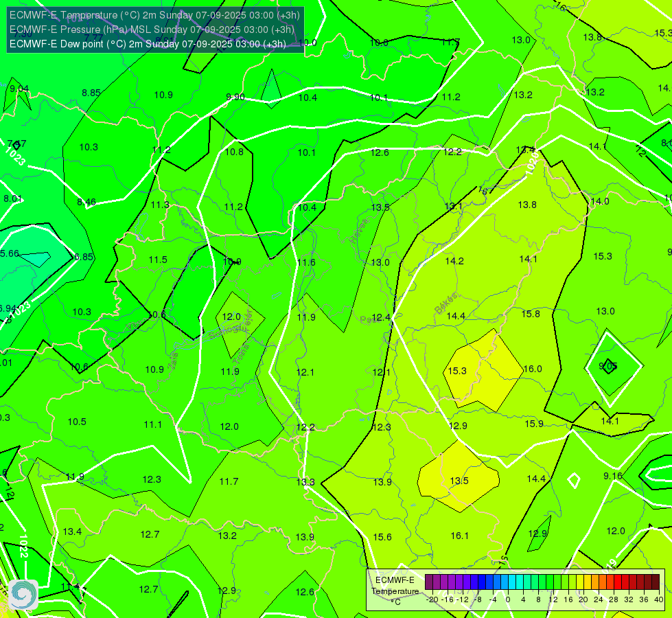Click the 13.3 temperature value
Viewport: 672px width, 618px height.
(x=305, y=482)
